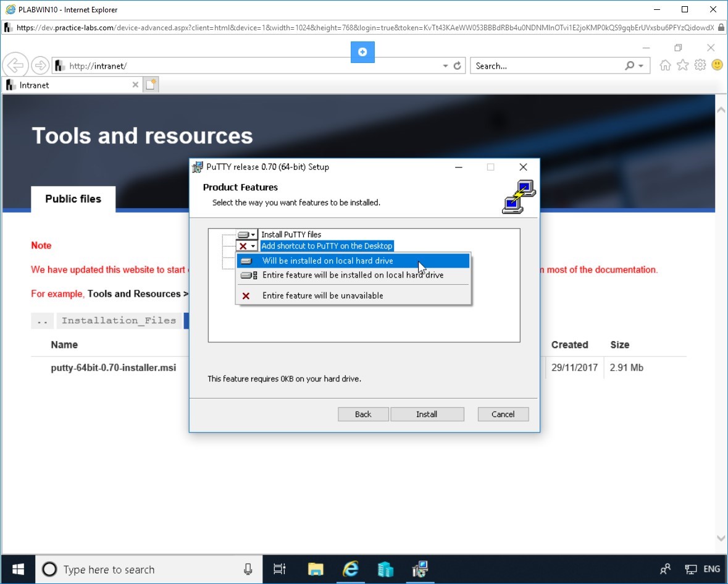Click the ENG language indicator

tap(711, 569)
